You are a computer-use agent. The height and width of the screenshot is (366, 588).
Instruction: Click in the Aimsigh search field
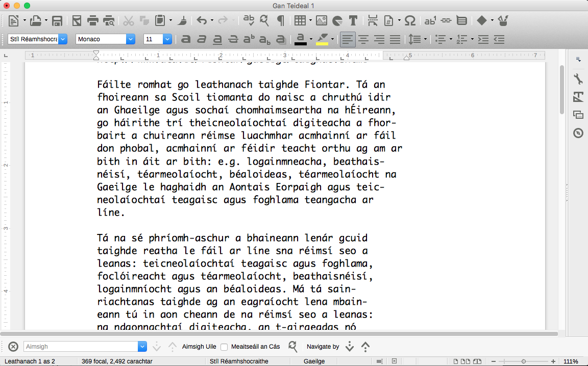click(x=81, y=347)
